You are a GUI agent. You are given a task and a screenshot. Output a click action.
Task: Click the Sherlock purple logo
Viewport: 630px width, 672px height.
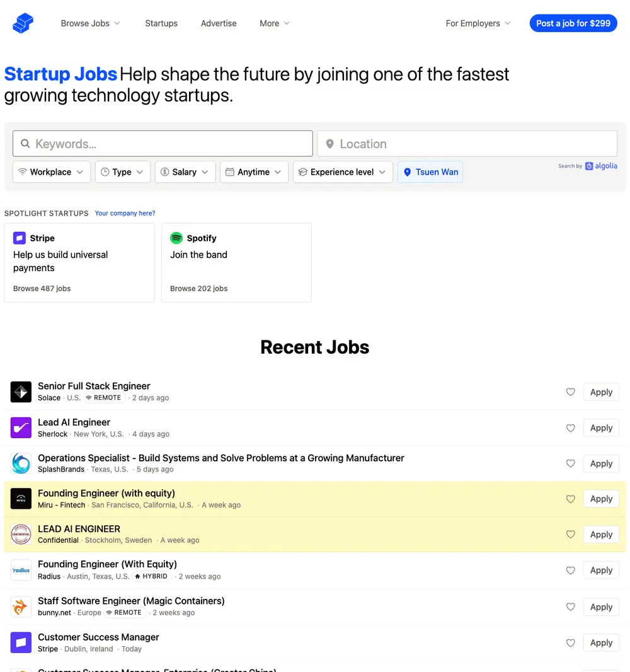(21, 427)
